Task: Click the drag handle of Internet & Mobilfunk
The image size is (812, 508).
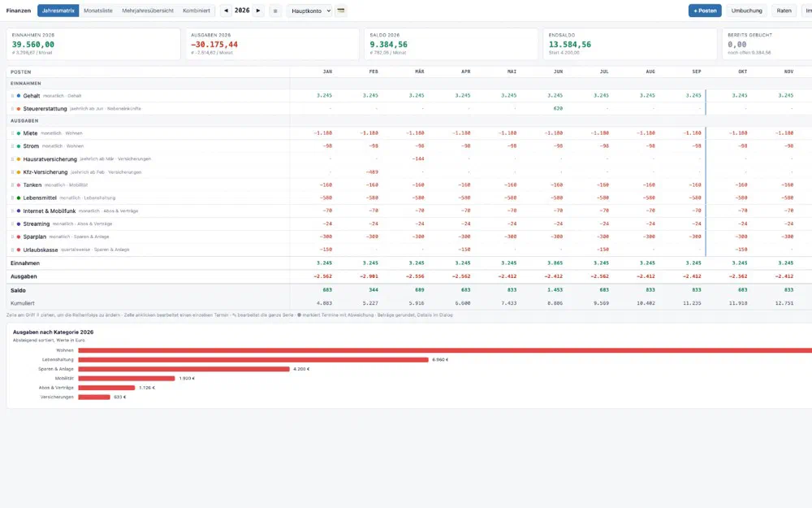Action: pos(12,211)
